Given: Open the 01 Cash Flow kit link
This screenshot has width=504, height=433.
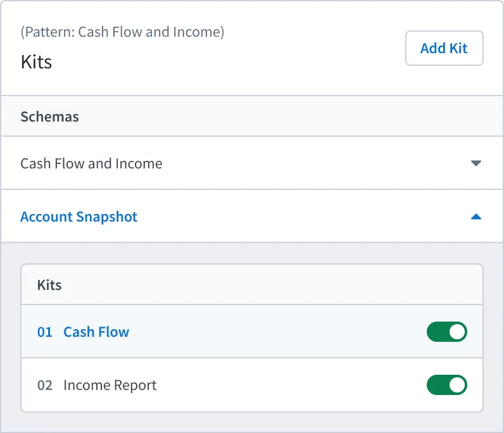Looking at the screenshot, I should (x=83, y=332).
